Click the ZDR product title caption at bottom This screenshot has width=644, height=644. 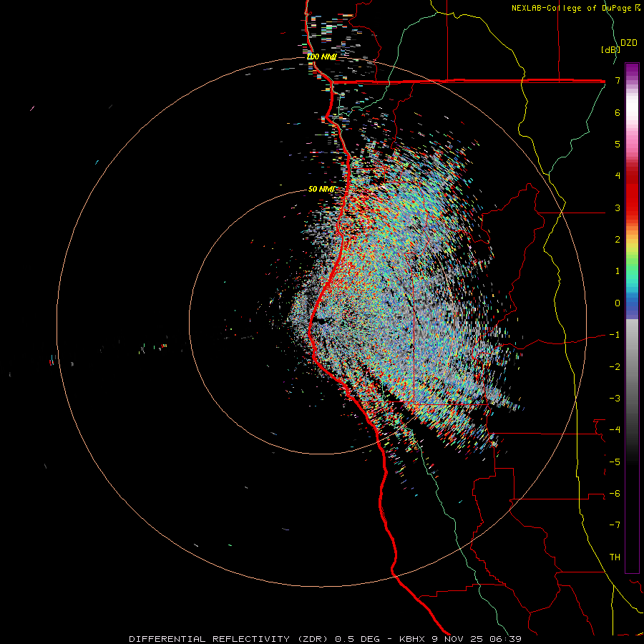(x=326, y=639)
